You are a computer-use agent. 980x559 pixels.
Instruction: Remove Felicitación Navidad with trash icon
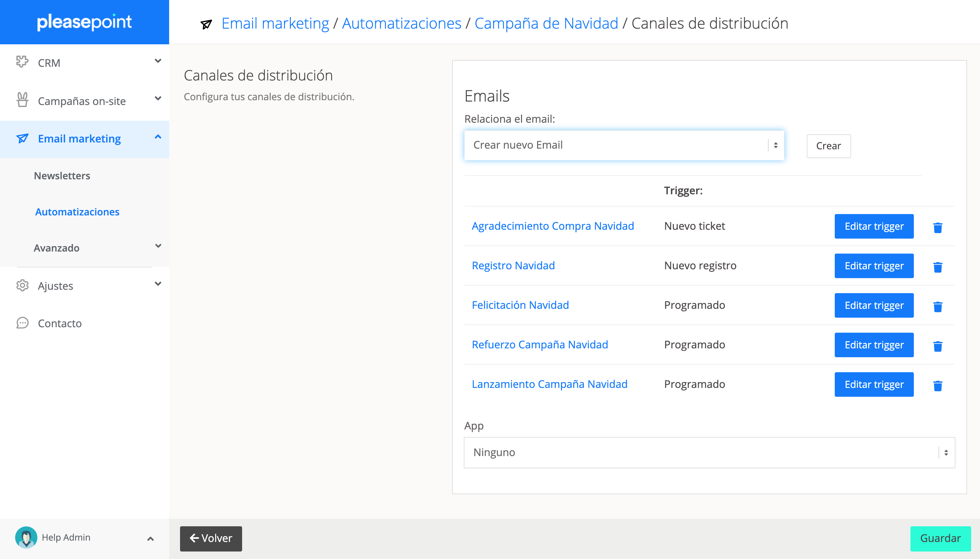click(937, 306)
